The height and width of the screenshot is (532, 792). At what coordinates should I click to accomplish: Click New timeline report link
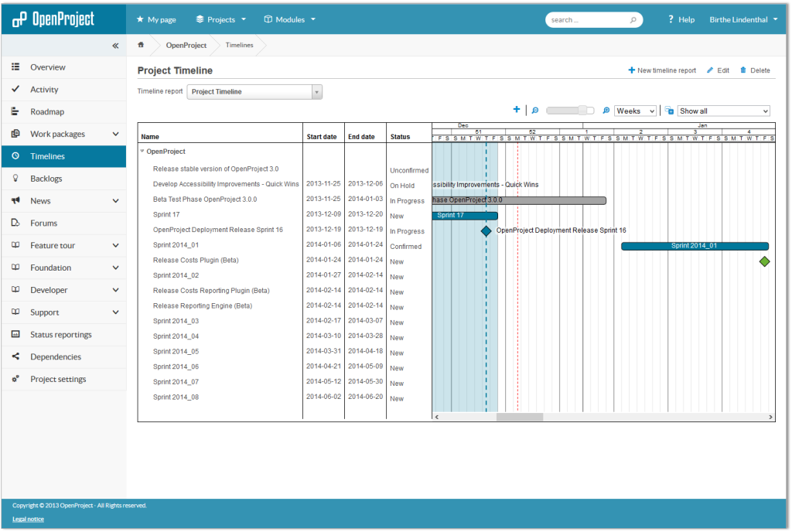(662, 70)
